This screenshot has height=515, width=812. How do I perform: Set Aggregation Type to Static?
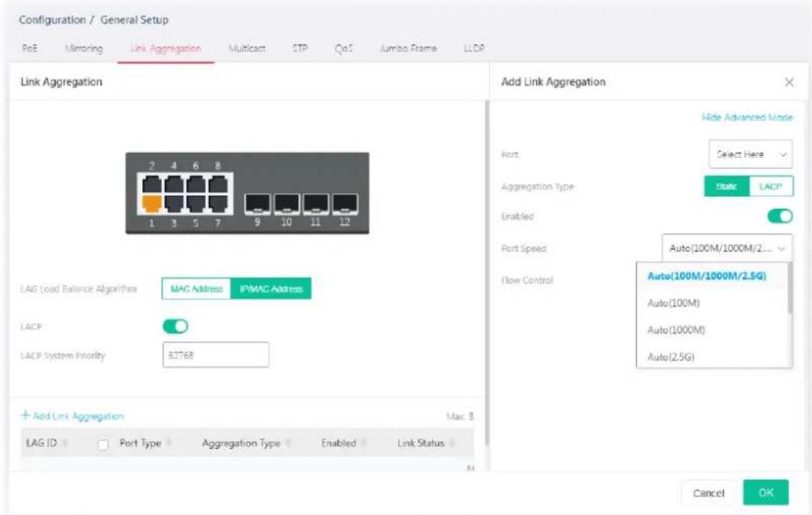tap(726, 187)
